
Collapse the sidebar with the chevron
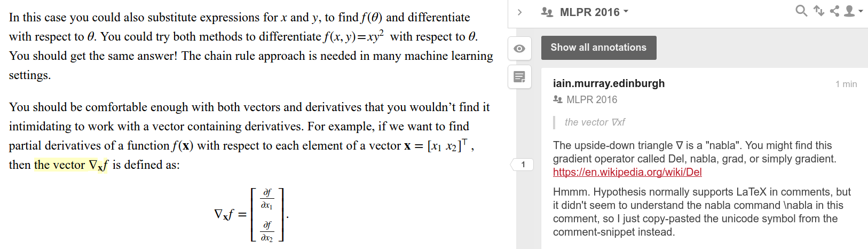tap(519, 12)
